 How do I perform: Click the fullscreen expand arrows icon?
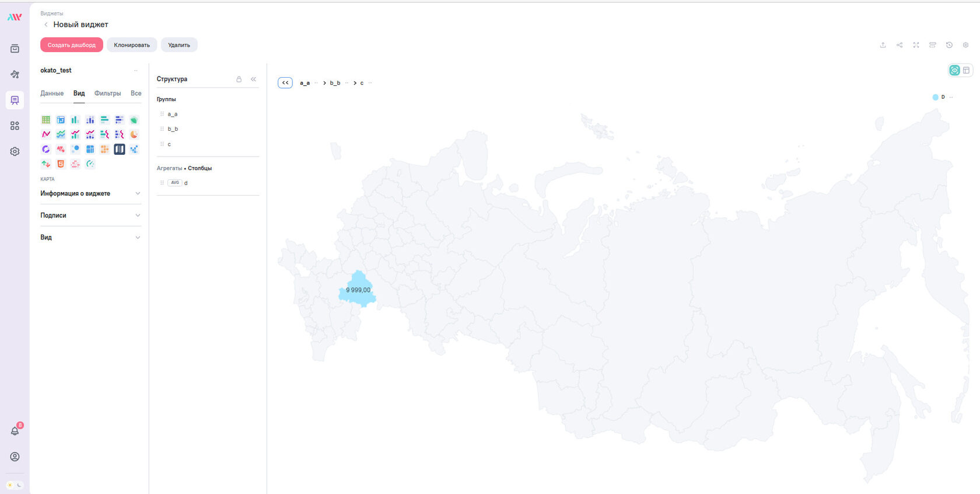pos(916,45)
